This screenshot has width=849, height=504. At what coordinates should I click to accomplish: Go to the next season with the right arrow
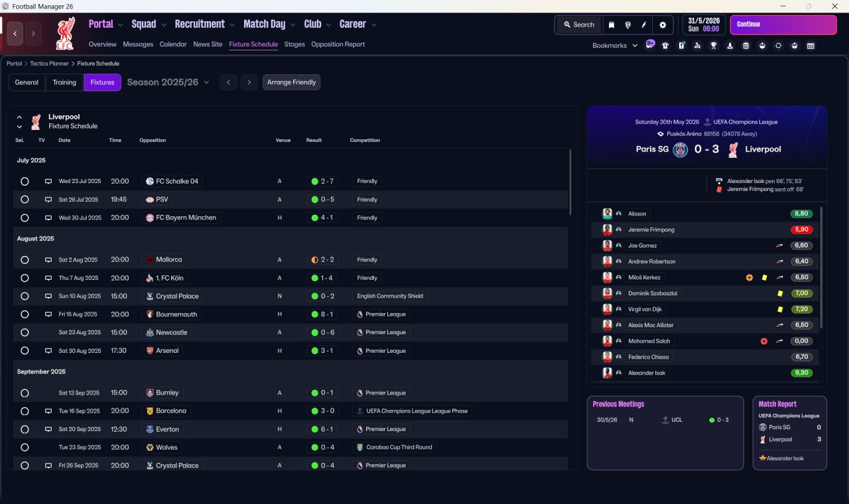(x=249, y=82)
